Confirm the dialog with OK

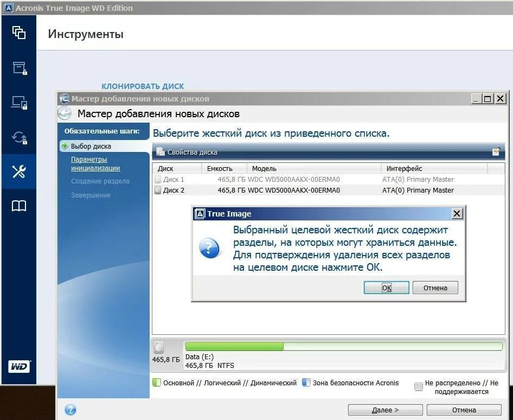pos(387,288)
